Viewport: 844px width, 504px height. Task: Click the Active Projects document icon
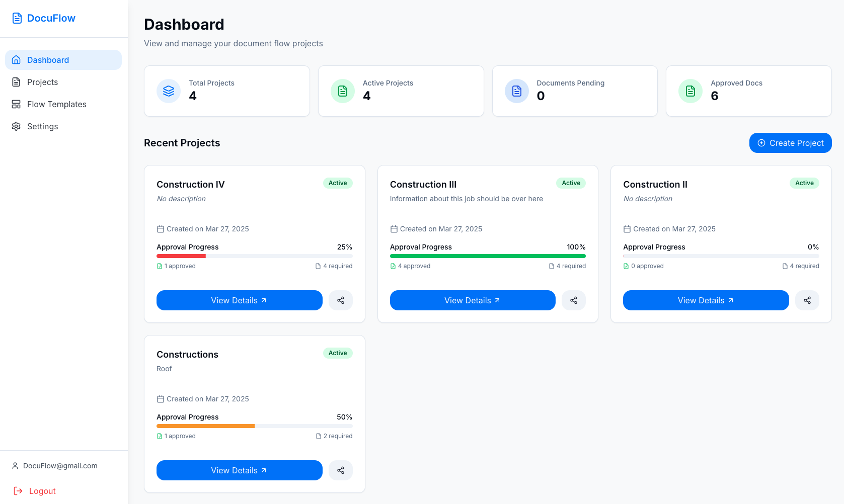click(343, 91)
